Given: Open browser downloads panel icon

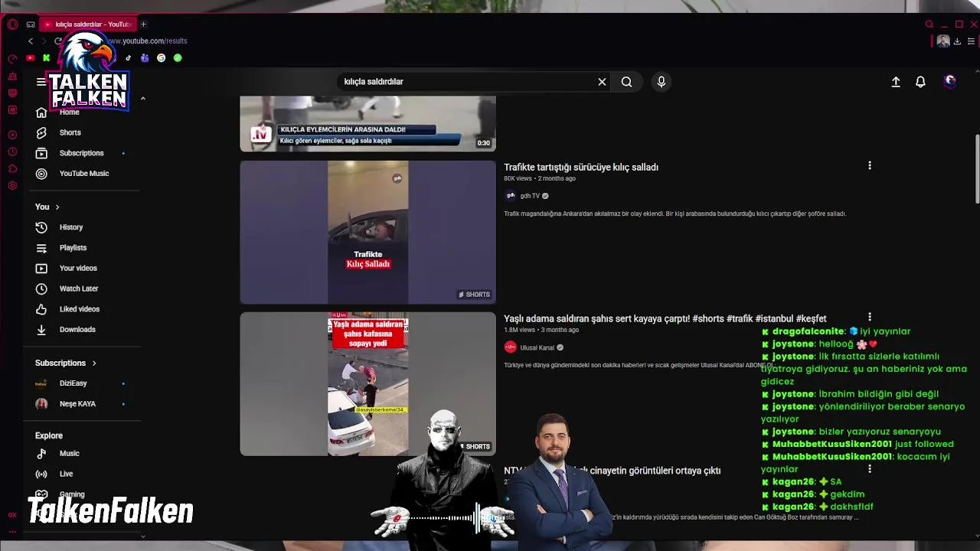Looking at the screenshot, I should pos(957,41).
